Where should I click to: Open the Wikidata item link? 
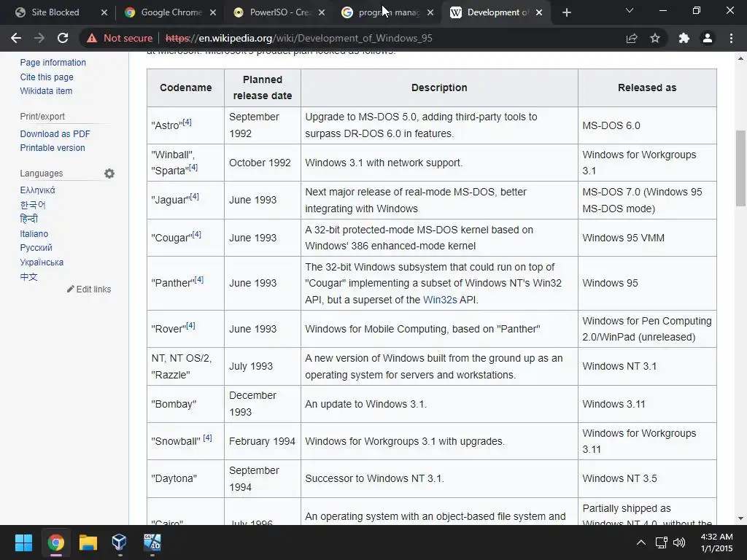coord(46,91)
